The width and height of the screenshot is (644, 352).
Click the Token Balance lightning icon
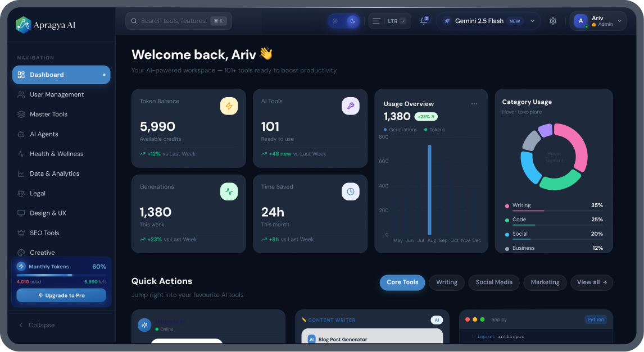(229, 106)
